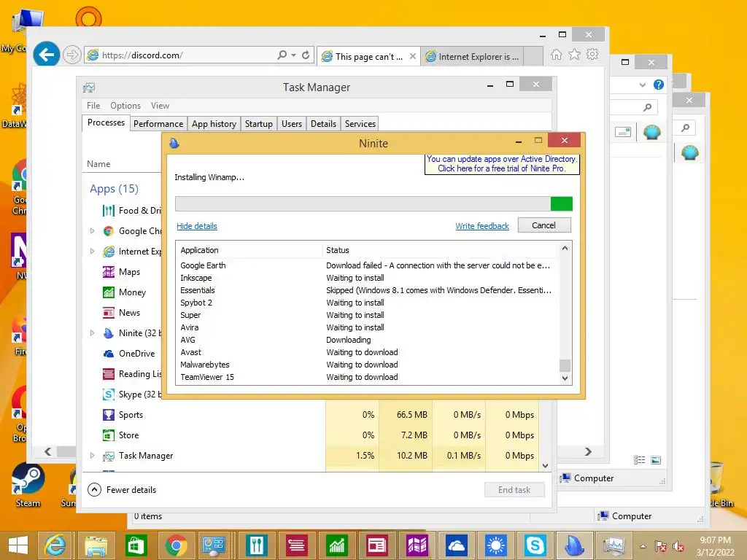Switch to the Startup tab

259,124
